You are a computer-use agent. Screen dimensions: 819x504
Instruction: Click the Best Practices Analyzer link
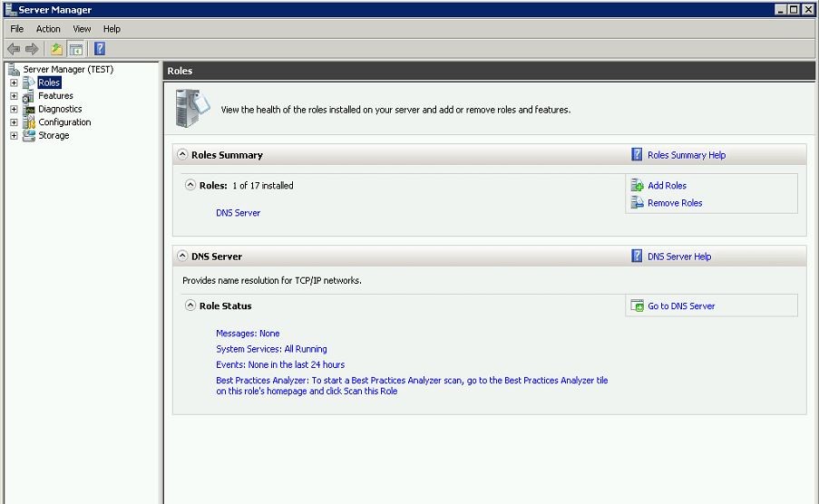tap(412, 385)
